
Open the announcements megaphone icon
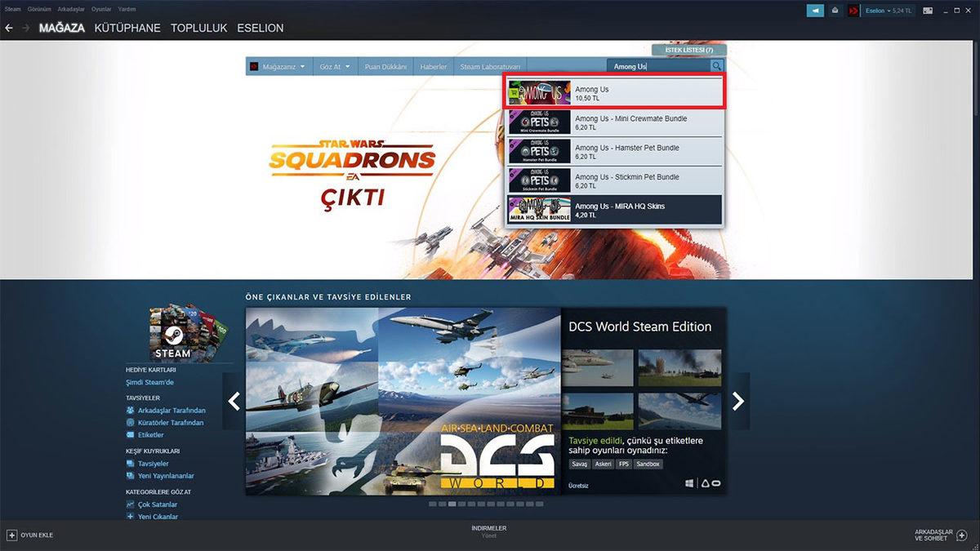pyautogui.click(x=815, y=11)
